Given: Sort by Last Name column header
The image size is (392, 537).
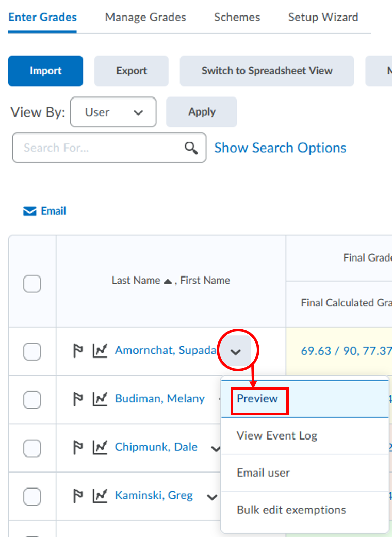Looking at the screenshot, I should pos(136,281).
